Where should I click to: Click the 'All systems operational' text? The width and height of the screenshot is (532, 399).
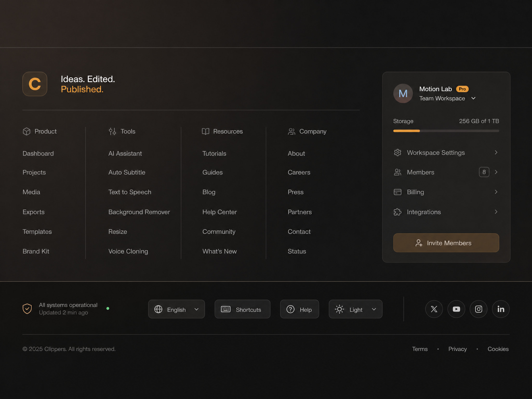click(68, 305)
